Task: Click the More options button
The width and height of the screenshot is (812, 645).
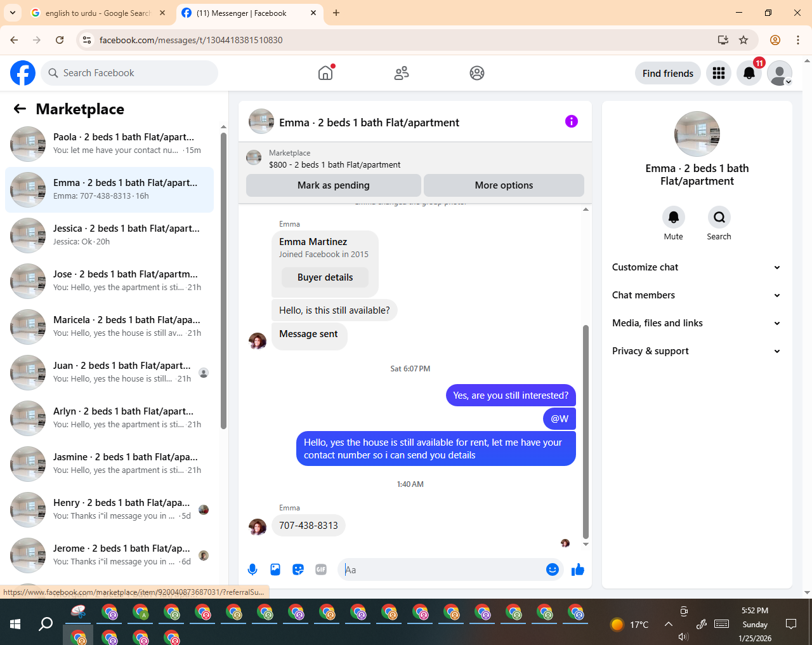Action: tap(504, 185)
